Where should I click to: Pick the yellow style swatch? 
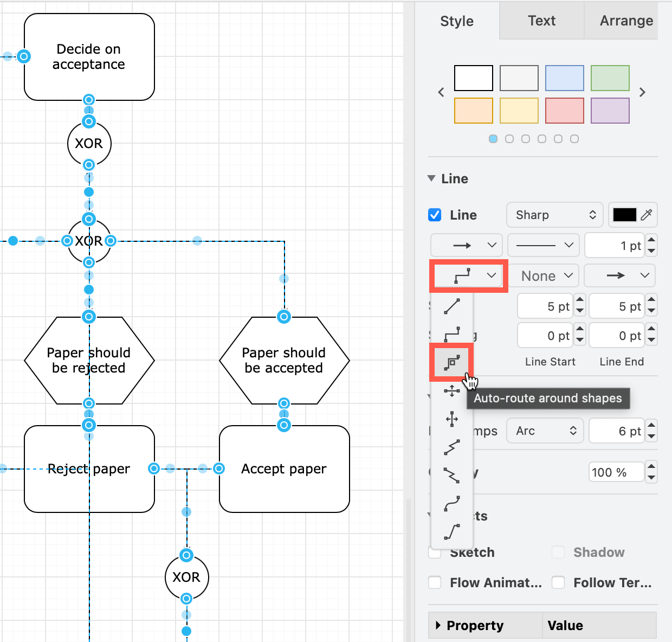[519, 111]
